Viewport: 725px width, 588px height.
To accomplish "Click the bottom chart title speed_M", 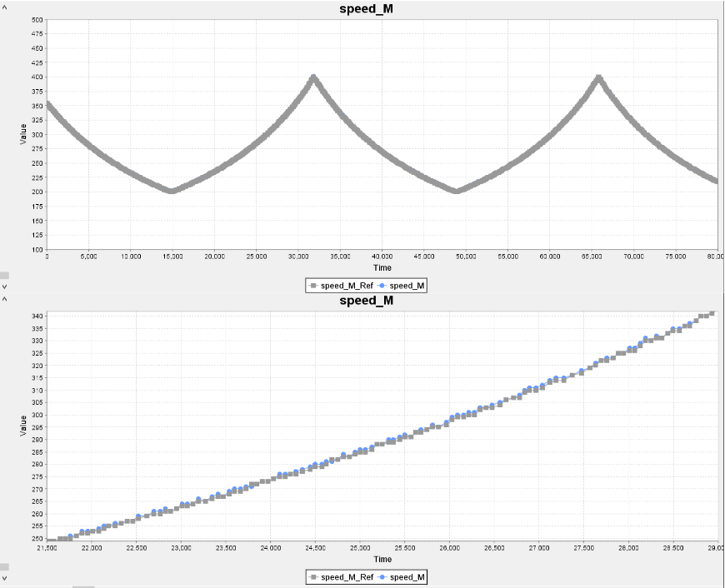I will tap(366, 301).
